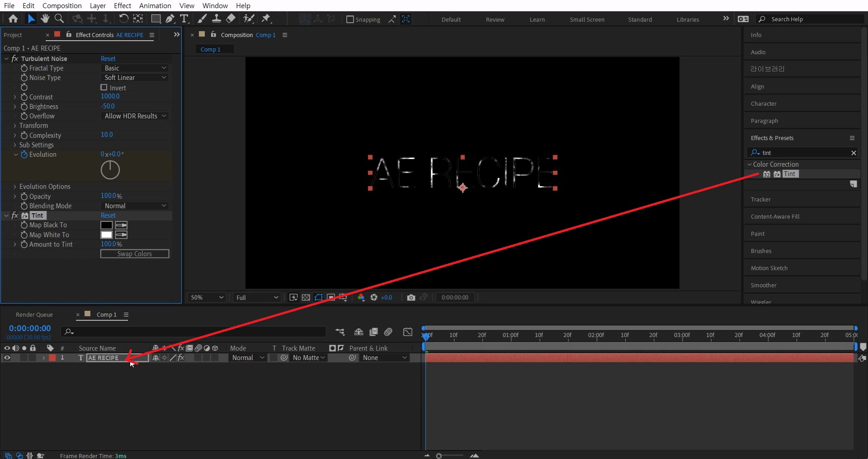The height and width of the screenshot is (459, 868).
Task: Hide the AE RECIPE layer with eye toggle
Action: pos(7,358)
